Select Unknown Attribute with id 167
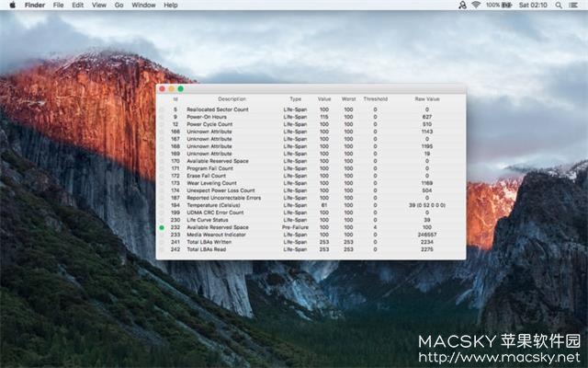This screenshot has height=368, width=588. click(x=311, y=139)
